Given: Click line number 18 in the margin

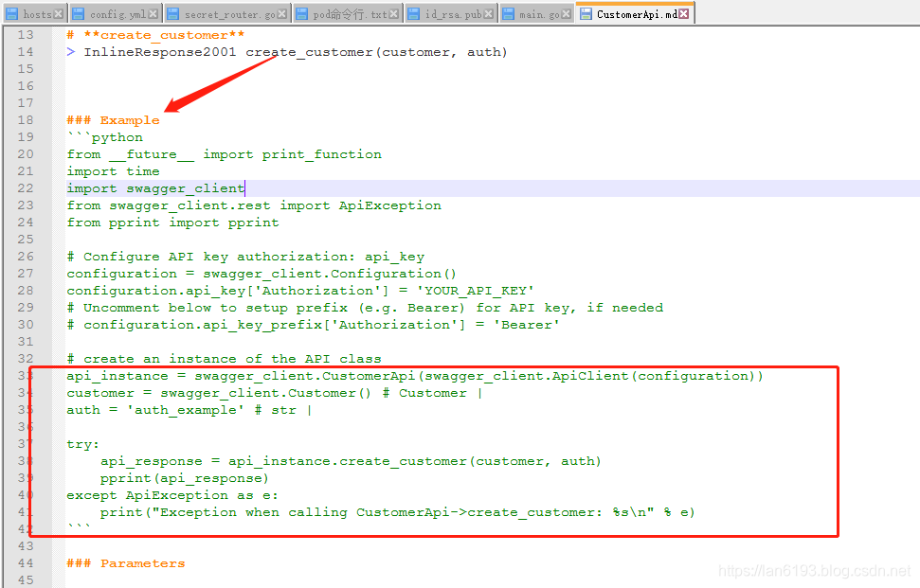Looking at the screenshot, I should coord(26,119).
